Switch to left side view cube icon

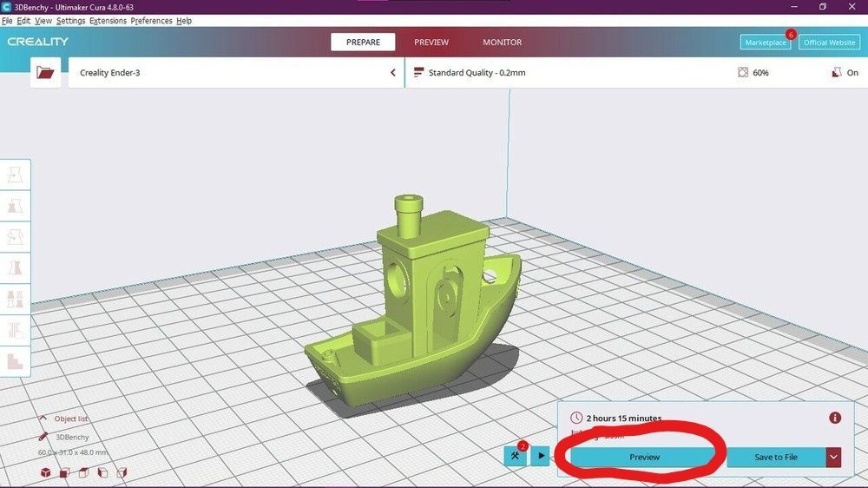click(x=103, y=472)
